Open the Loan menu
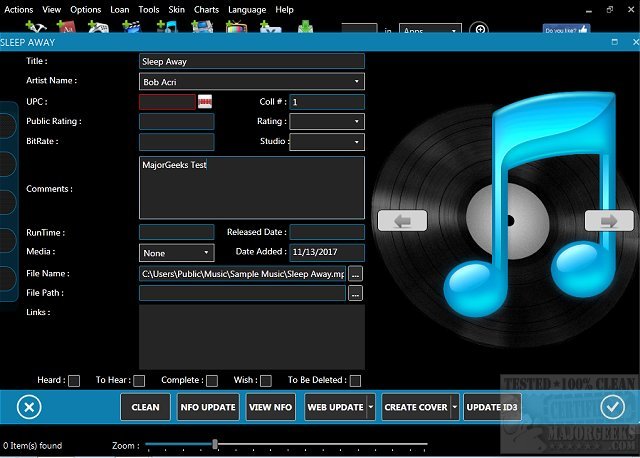This screenshot has height=458, width=640. coord(120,9)
